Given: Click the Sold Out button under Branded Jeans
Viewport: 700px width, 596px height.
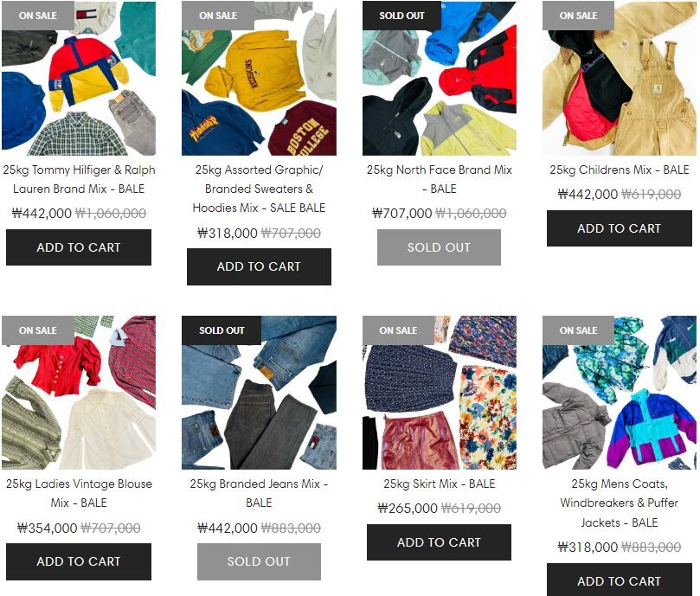Looking at the screenshot, I should [x=259, y=561].
